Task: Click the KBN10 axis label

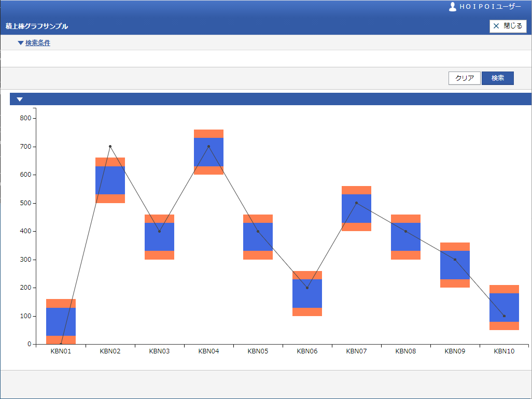Action: [x=504, y=351]
